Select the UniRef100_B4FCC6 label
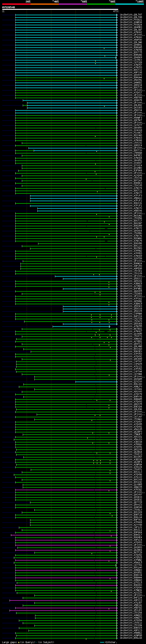The height and width of the screenshot is (644, 146). pyautogui.click(x=131, y=316)
